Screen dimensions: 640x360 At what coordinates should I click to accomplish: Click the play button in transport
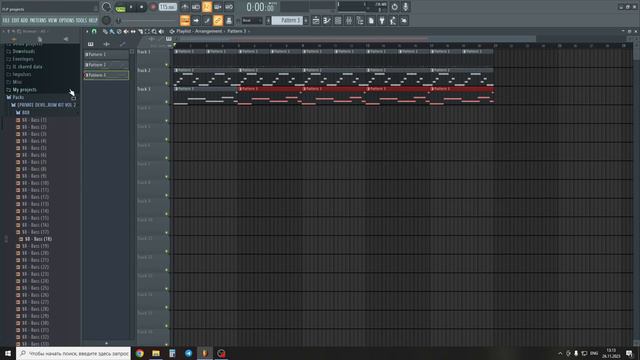pyautogui.click(x=131, y=7)
